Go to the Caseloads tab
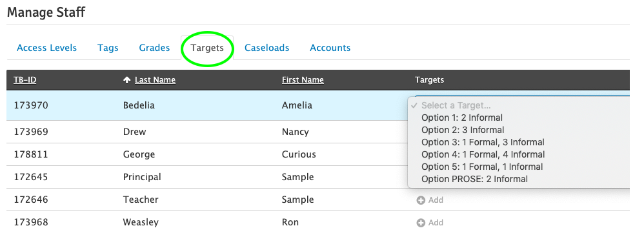The height and width of the screenshot is (237, 644). tap(267, 48)
